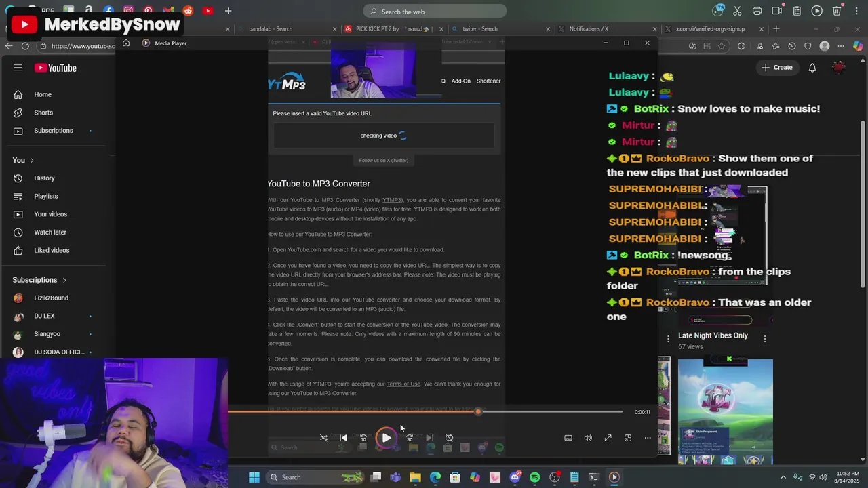Image resolution: width=868 pixels, height=488 pixels.
Task: Reload the browser page
Action: point(25,46)
